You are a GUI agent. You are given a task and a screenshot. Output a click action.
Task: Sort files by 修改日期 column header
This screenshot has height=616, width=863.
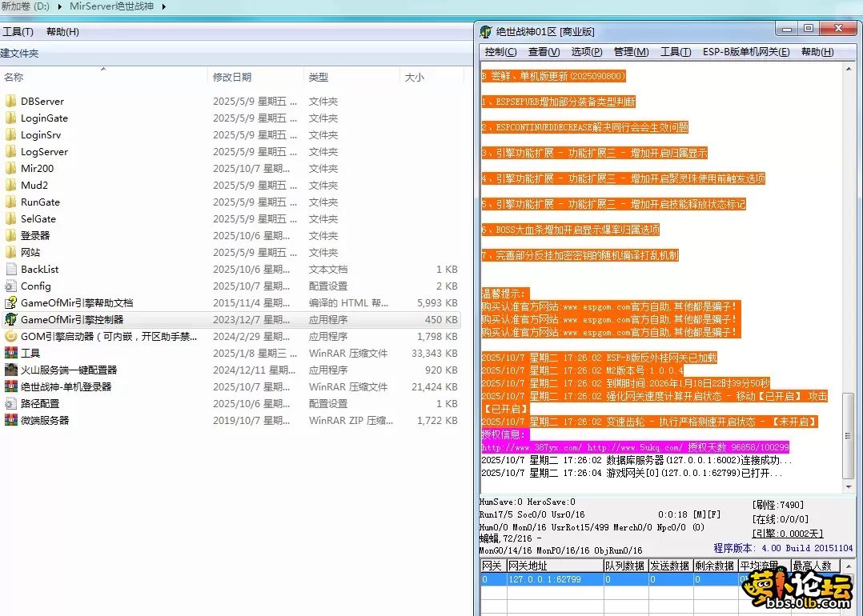point(232,78)
